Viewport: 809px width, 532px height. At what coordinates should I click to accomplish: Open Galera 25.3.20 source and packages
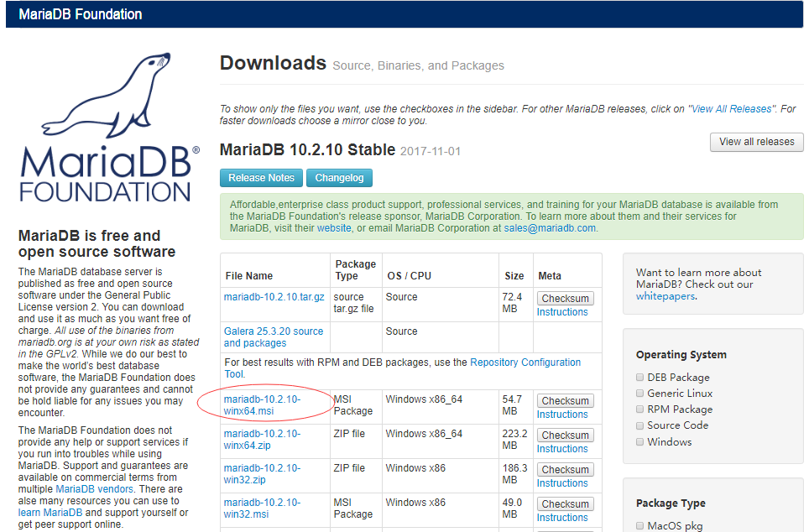pos(273,337)
